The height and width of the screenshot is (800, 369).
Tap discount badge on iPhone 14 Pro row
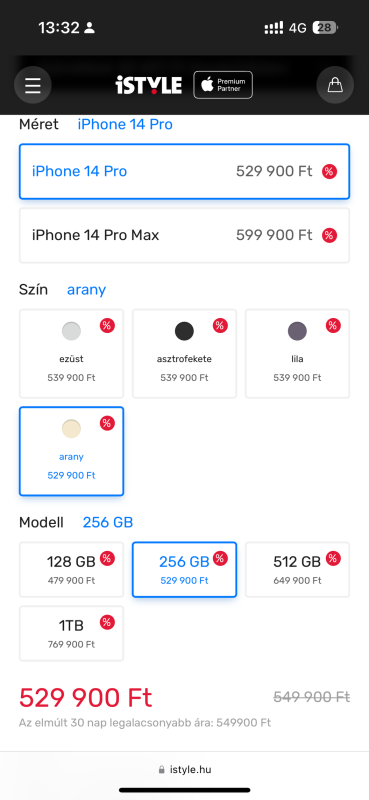pyautogui.click(x=329, y=171)
